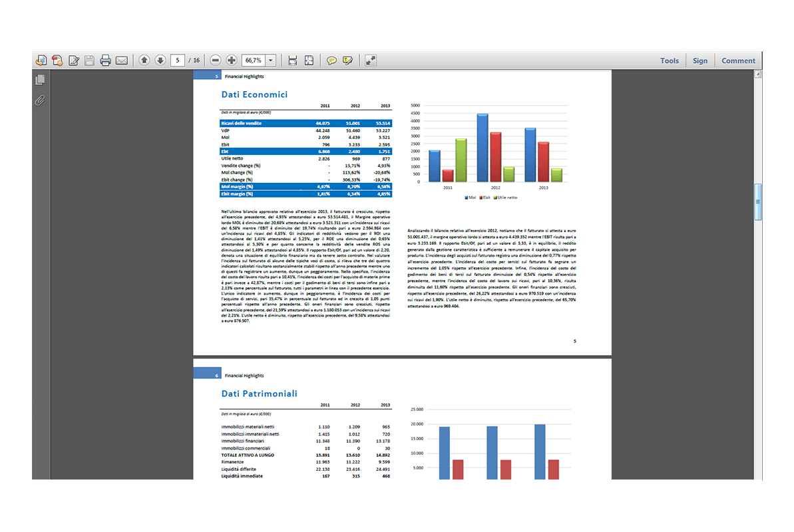
Task: Click the 'Utile netto' row label
Action: click(232, 158)
